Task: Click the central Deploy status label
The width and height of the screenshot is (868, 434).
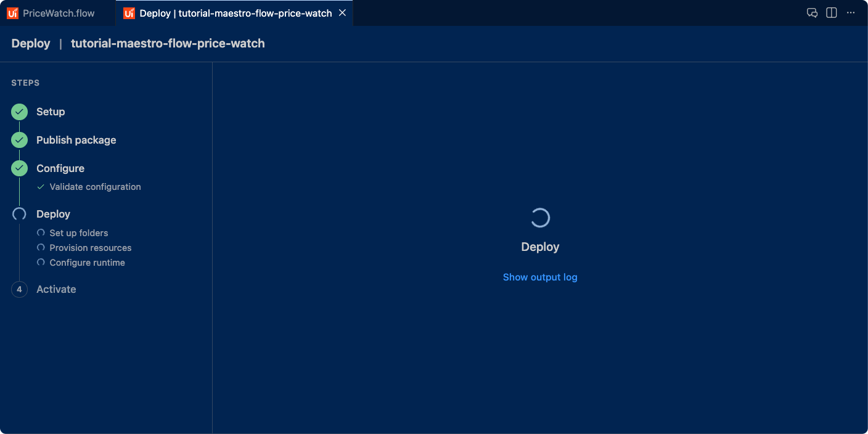Action: (540, 247)
